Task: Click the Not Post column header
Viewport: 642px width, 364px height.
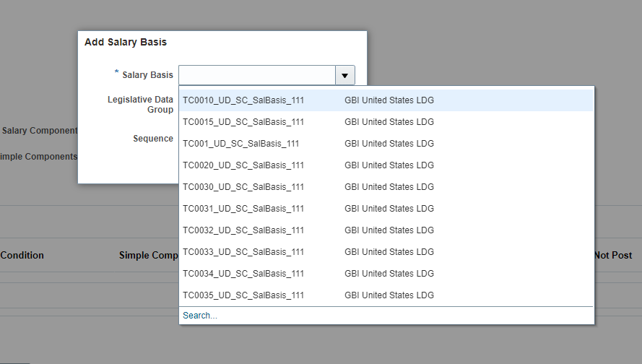Action: click(613, 255)
